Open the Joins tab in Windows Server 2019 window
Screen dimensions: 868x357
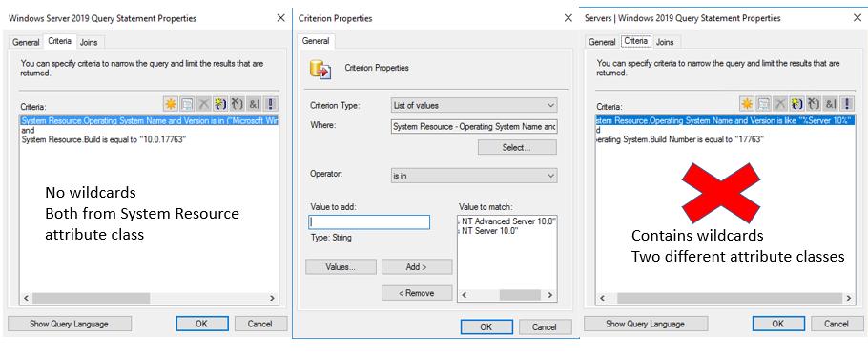tap(89, 42)
